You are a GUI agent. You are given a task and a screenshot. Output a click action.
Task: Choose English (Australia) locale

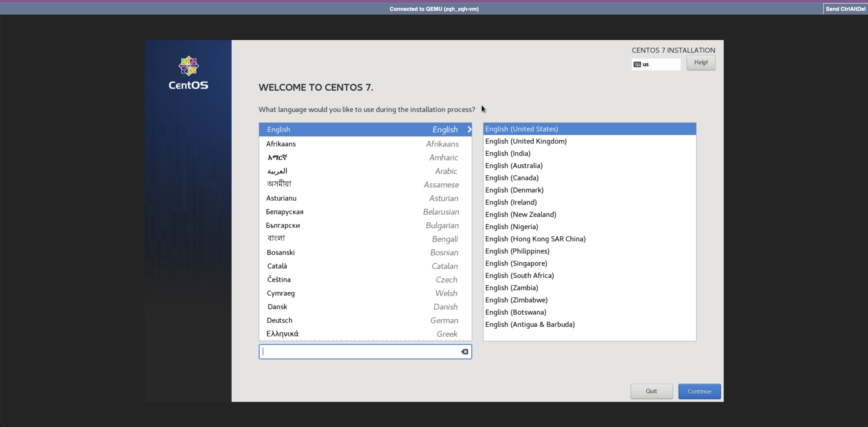coord(590,166)
